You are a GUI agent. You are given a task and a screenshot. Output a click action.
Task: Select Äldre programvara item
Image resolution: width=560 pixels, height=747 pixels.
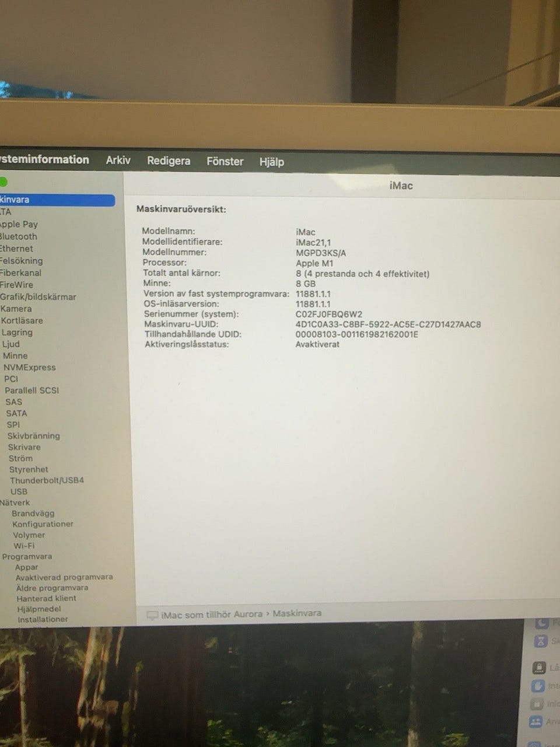[52, 588]
